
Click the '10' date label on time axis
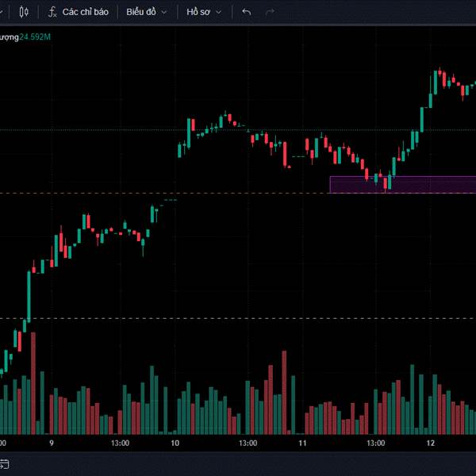click(x=175, y=443)
